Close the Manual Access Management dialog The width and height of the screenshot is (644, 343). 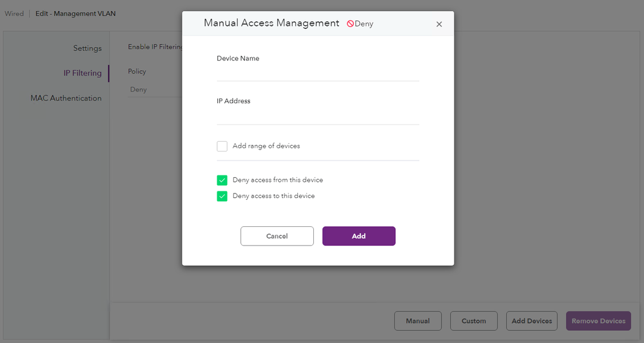439,24
